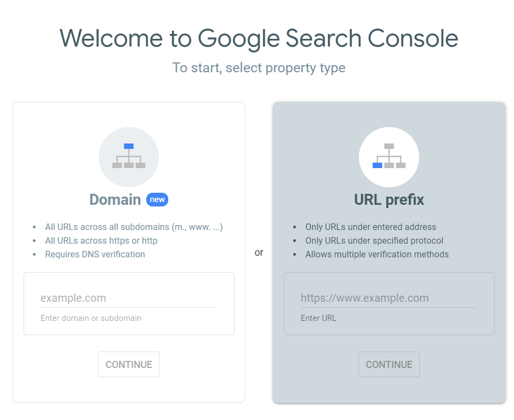
Task: Click "Requires DNS verification" bullet text
Action: [95, 255]
